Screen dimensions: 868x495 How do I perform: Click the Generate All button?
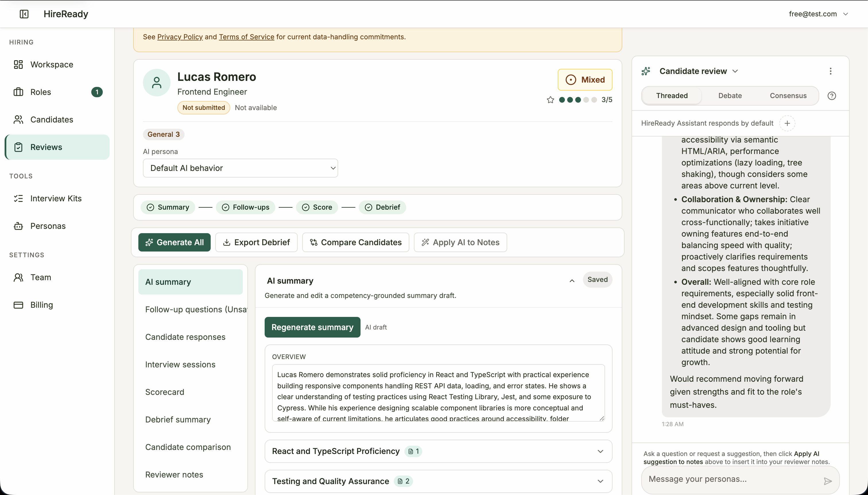[174, 242]
